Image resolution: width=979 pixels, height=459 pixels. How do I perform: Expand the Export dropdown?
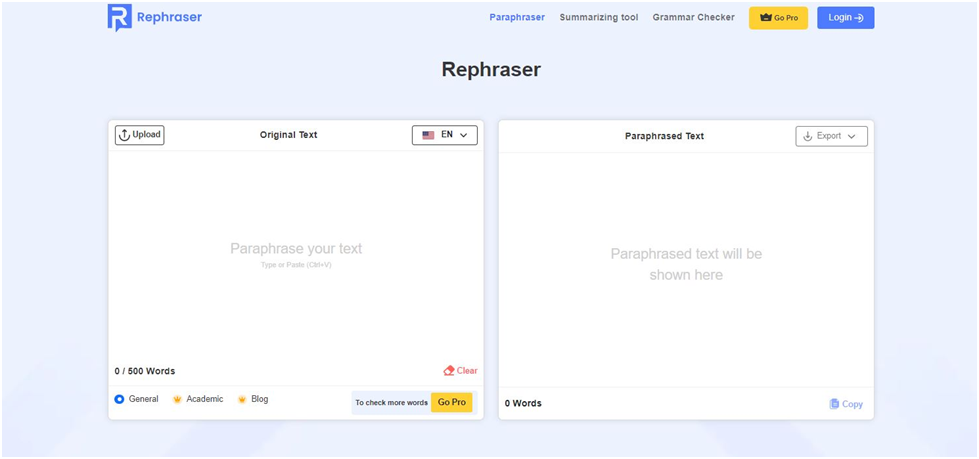831,136
